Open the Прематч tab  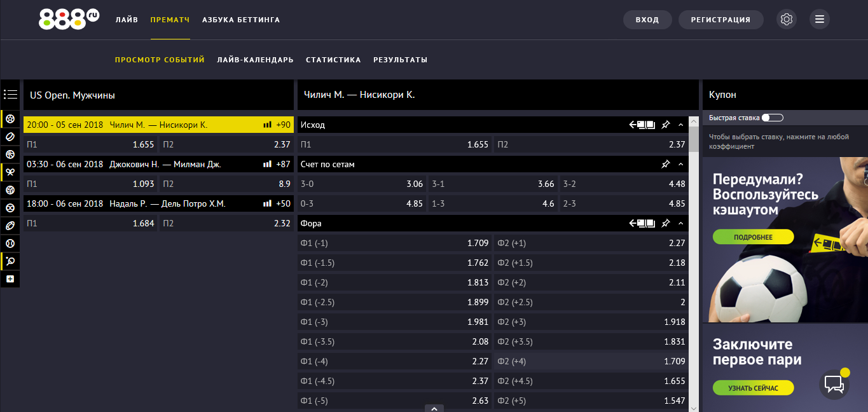pyautogui.click(x=170, y=20)
